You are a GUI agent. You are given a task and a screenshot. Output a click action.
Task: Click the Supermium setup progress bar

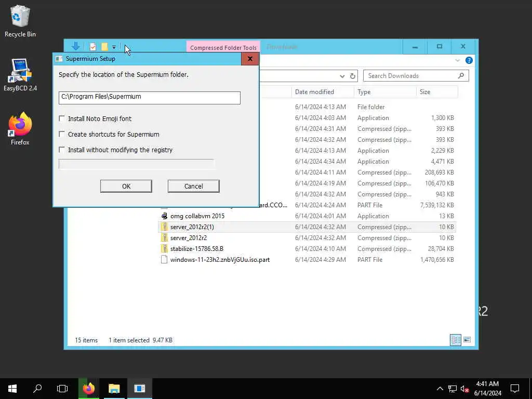tap(137, 164)
